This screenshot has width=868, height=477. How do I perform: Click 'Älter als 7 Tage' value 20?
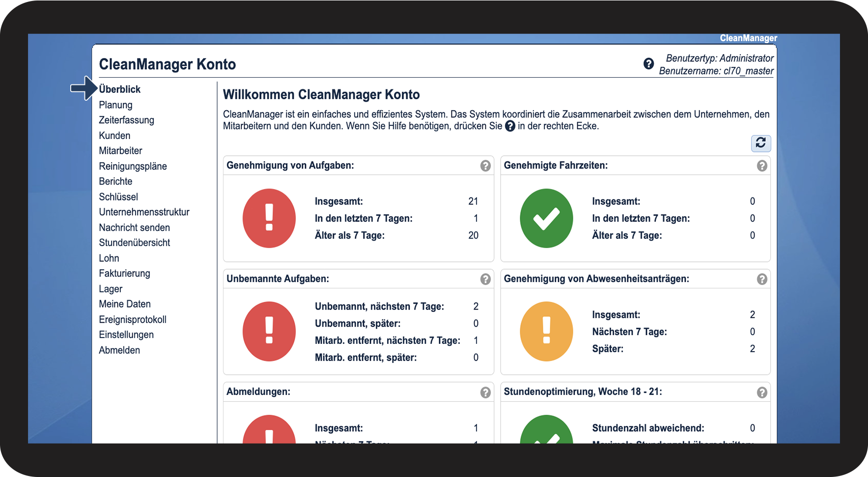[473, 235]
